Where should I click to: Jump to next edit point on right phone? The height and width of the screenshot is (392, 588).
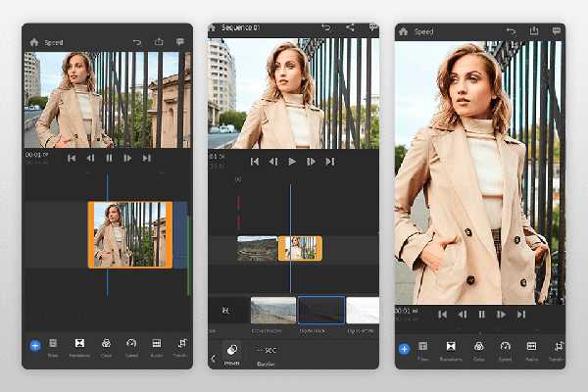521,315
